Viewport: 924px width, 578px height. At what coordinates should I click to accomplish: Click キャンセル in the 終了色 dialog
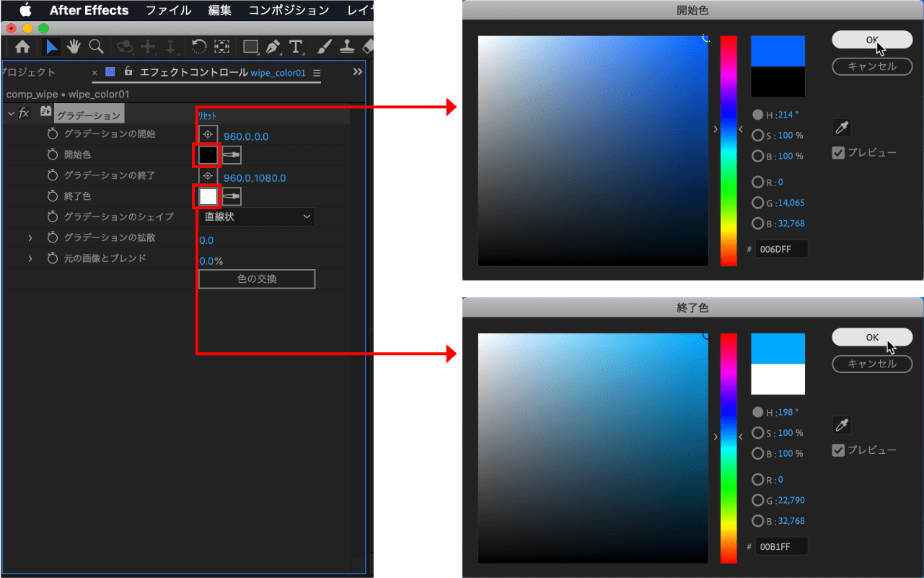click(x=871, y=364)
